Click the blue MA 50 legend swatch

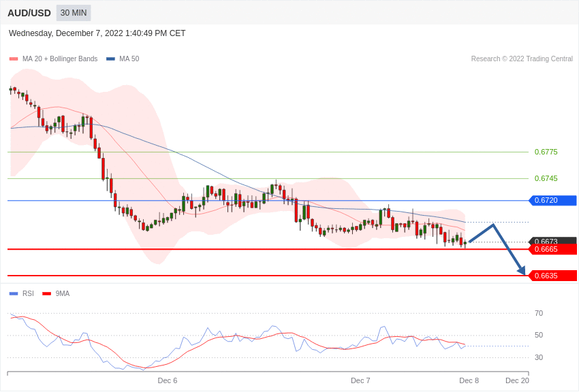click(110, 59)
